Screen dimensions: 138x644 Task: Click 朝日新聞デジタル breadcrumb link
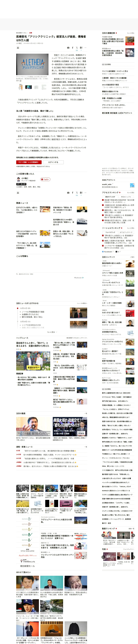[21, 33]
